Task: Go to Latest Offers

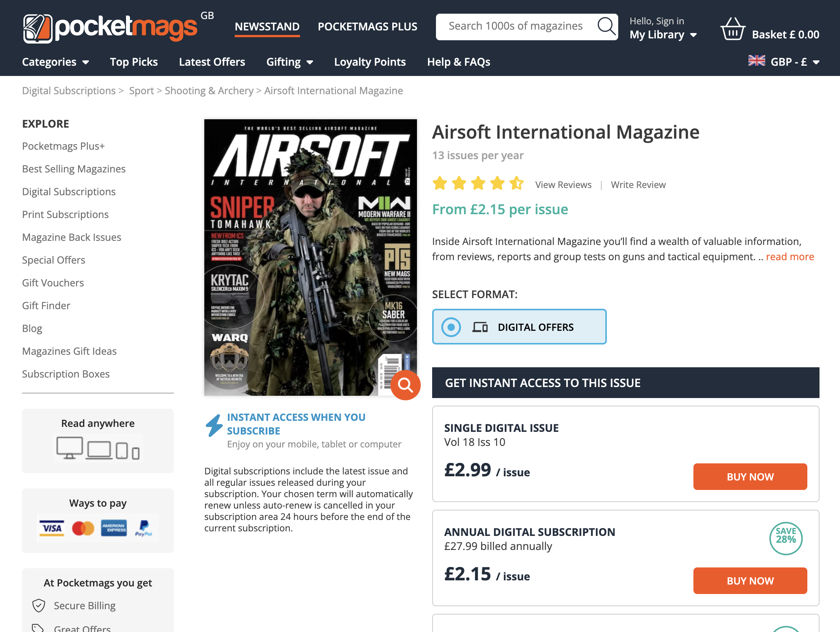Action: [x=212, y=62]
